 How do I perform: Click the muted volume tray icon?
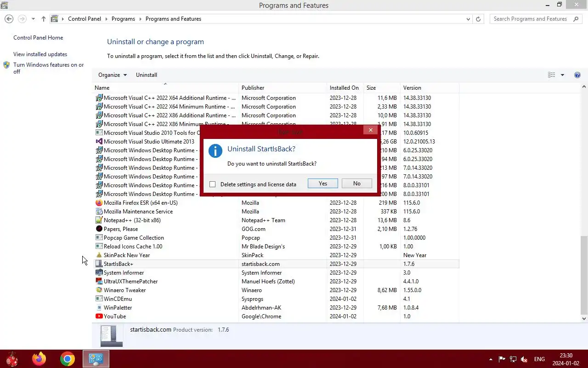tap(524, 359)
